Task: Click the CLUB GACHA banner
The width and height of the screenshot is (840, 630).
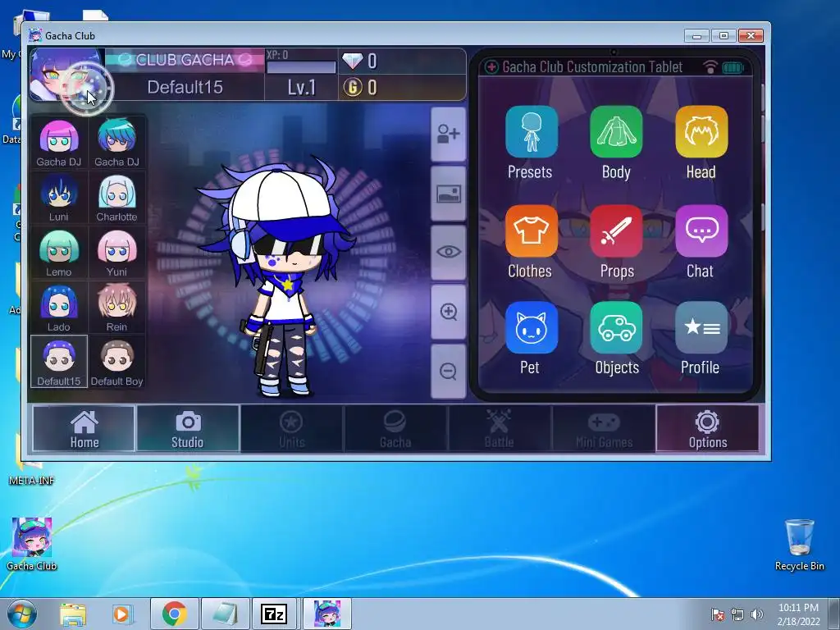Action: (x=185, y=60)
